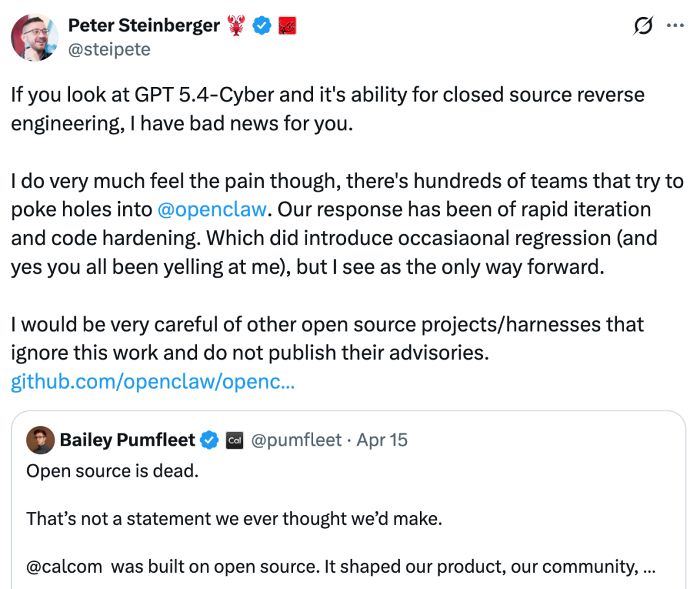Screen dimensions: 700x589
Task: Click Bailey Pumfleet's verified badge
Action: point(209,440)
